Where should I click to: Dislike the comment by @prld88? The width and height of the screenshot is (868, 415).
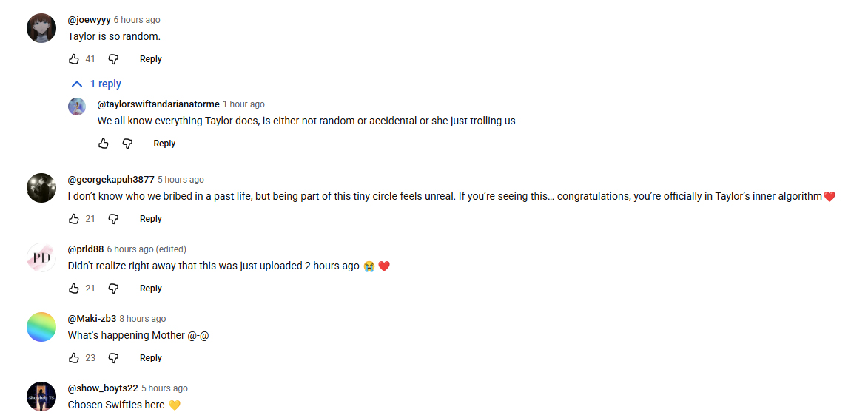click(113, 289)
